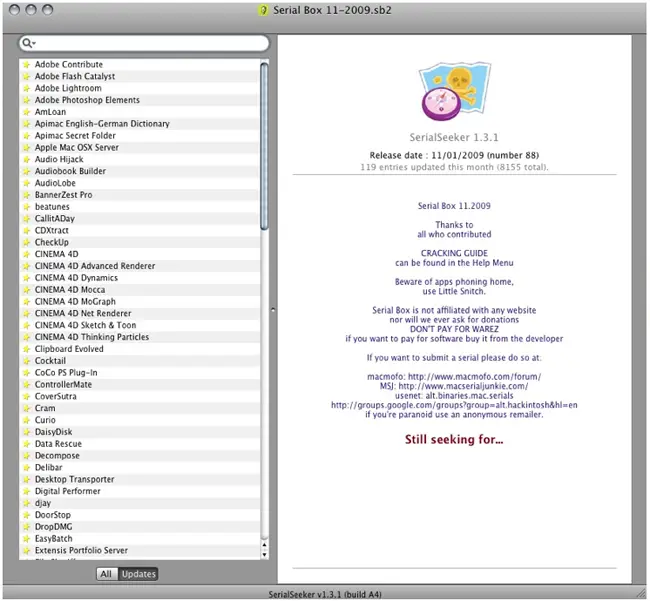Select Cram in the list
Screen dimensions: 650x601
point(140,408)
